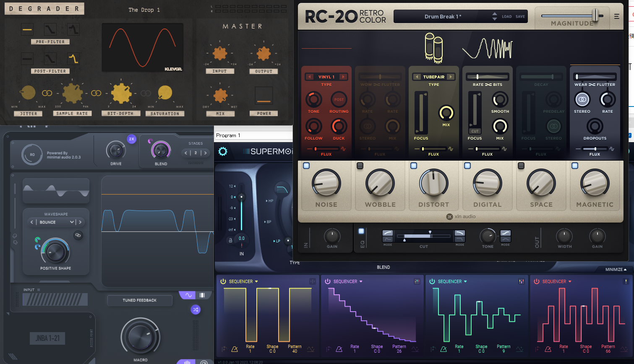The height and width of the screenshot is (364, 634).
Task: Select next noise type after VINYL 1
Action: click(x=343, y=77)
